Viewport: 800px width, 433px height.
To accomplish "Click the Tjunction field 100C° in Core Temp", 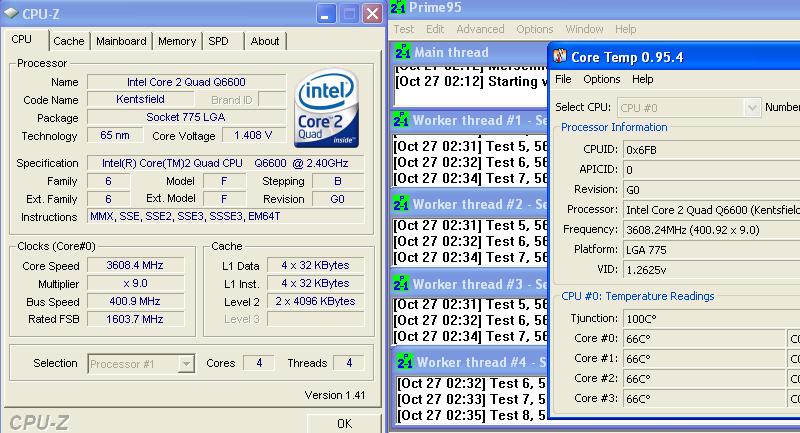I will point(712,319).
